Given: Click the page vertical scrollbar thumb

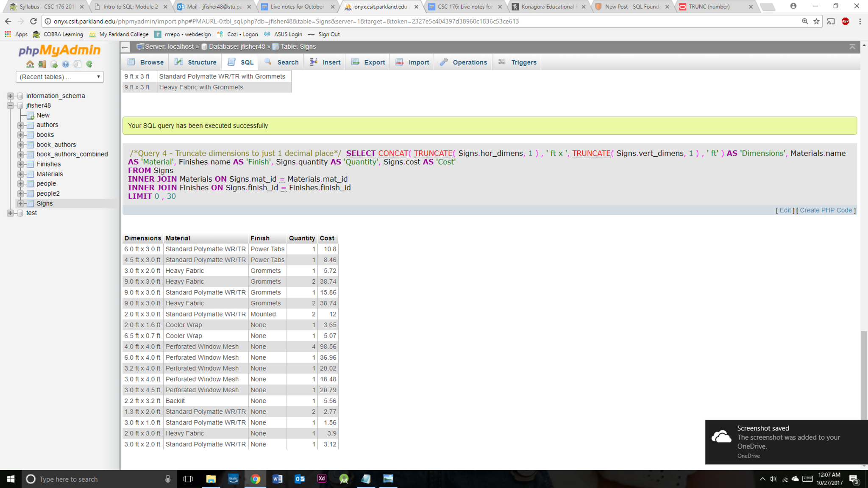Looking at the screenshot, I should coord(864,375).
